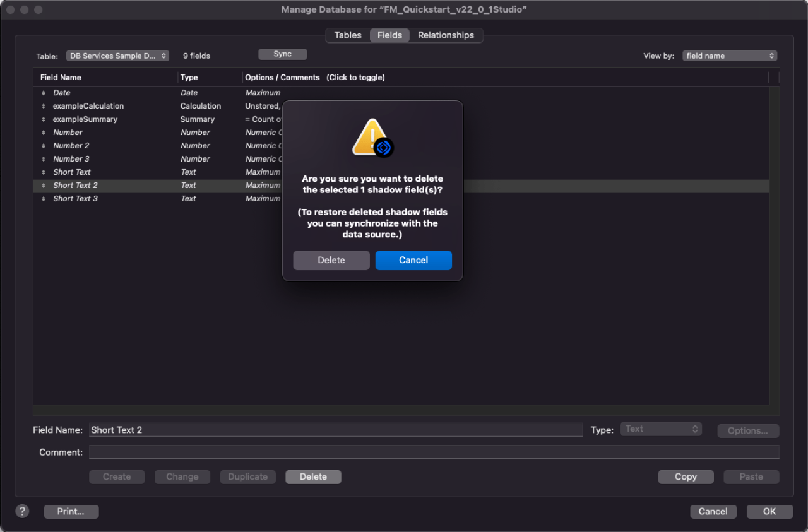The image size is (808, 532).
Task: Click the Field Name input box
Action: point(336,430)
